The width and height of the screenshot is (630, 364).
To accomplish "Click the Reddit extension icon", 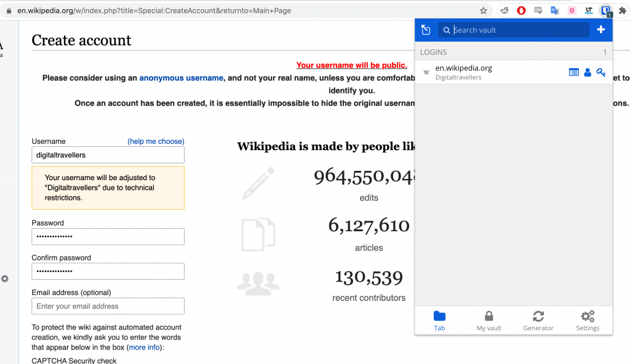I will tap(504, 10).
